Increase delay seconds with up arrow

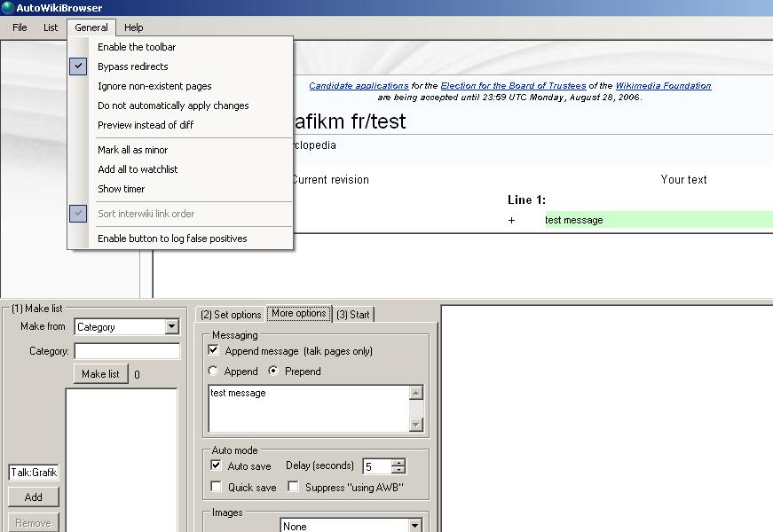tap(398, 462)
